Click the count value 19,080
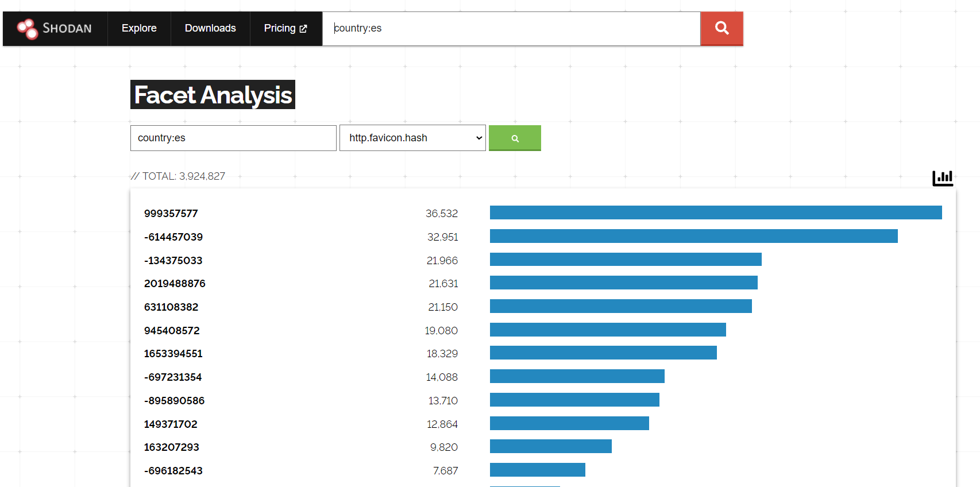The width and height of the screenshot is (980, 487). (x=441, y=331)
